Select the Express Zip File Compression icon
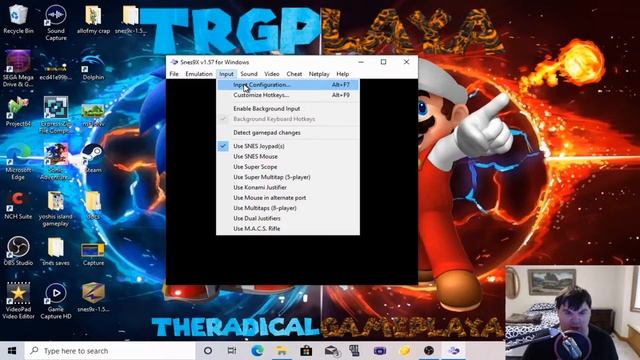The height and width of the screenshot is (360, 640). pyautogui.click(x=56, y=115)
